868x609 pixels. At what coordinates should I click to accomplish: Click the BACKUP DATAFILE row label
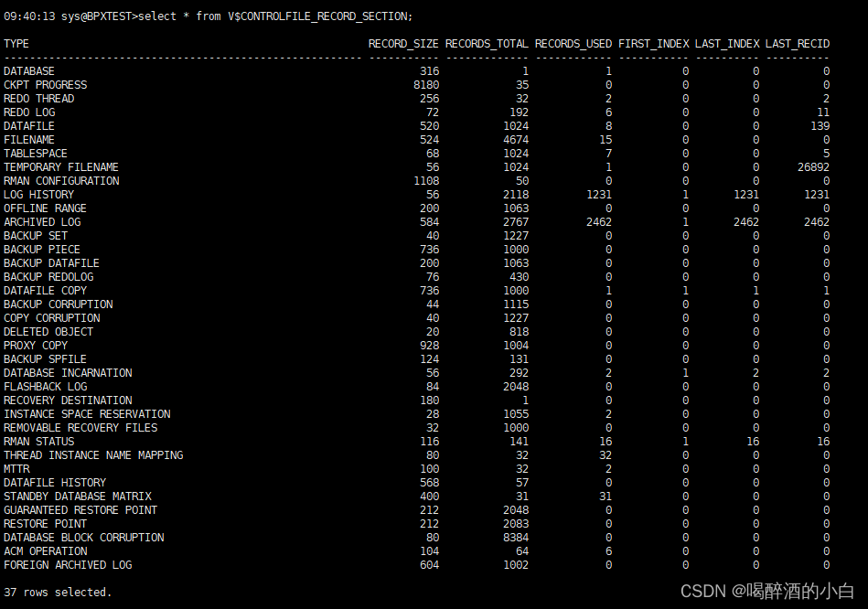[51, 263]
